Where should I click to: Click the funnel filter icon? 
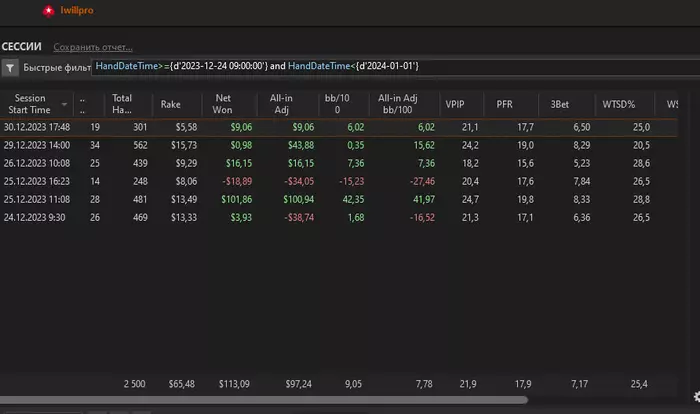tap(10, 68)
